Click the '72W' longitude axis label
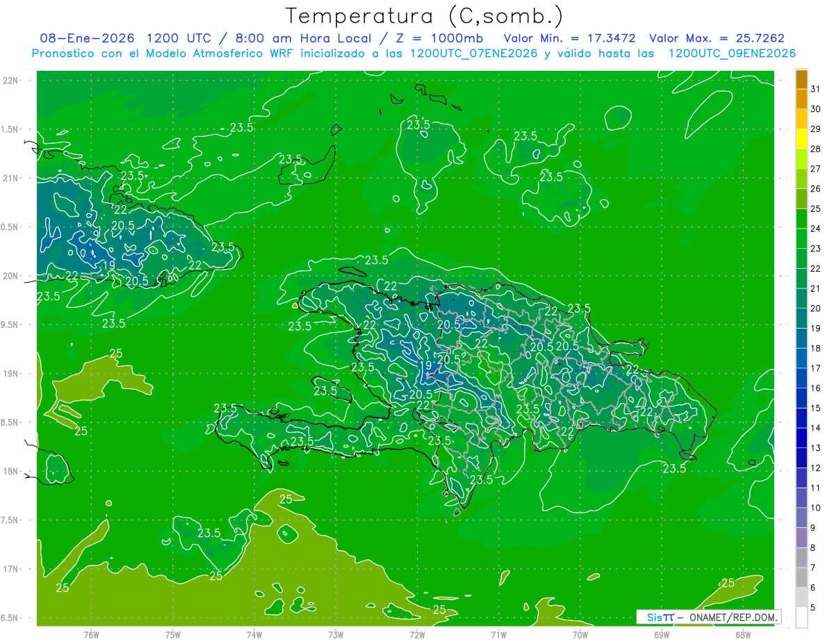The image size is (834, 644). click(417, 634)
